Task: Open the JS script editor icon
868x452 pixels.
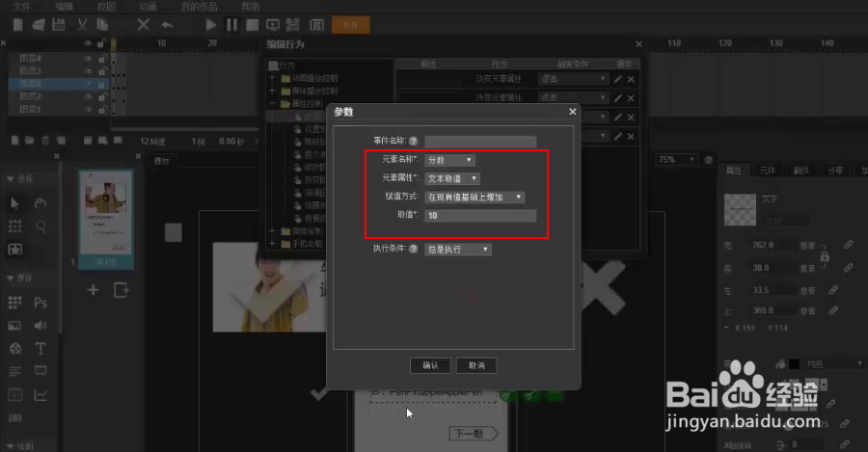Action: [x=316, y=25]
